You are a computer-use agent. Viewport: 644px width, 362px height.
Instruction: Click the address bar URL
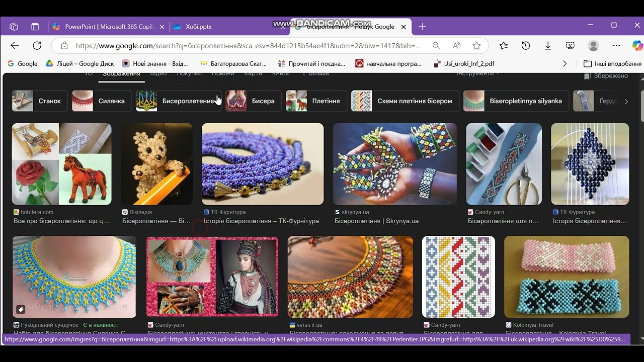248,46
